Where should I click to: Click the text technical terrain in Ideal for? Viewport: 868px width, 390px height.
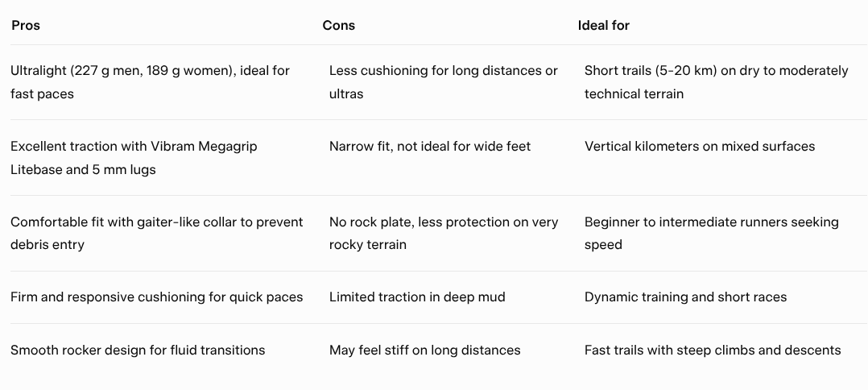click(634, 93)
